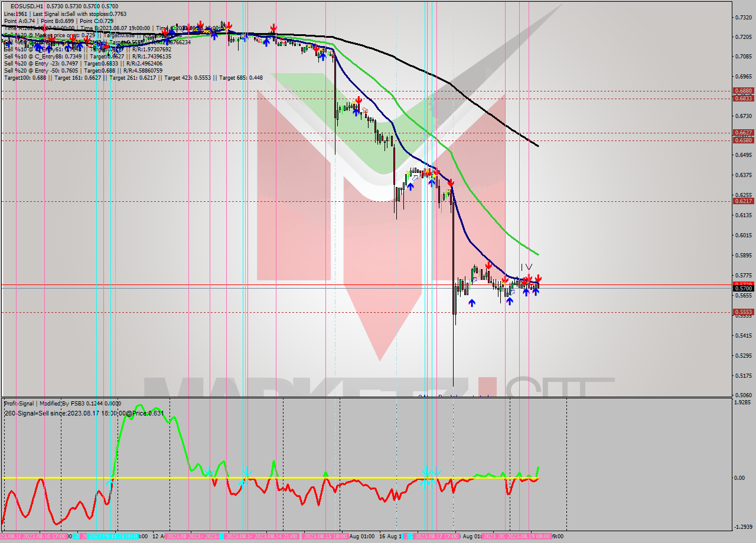The width and height of the screenshot is (756, 543).
Task: Click the 0.5295 price axis value
Action: point(743,355)
